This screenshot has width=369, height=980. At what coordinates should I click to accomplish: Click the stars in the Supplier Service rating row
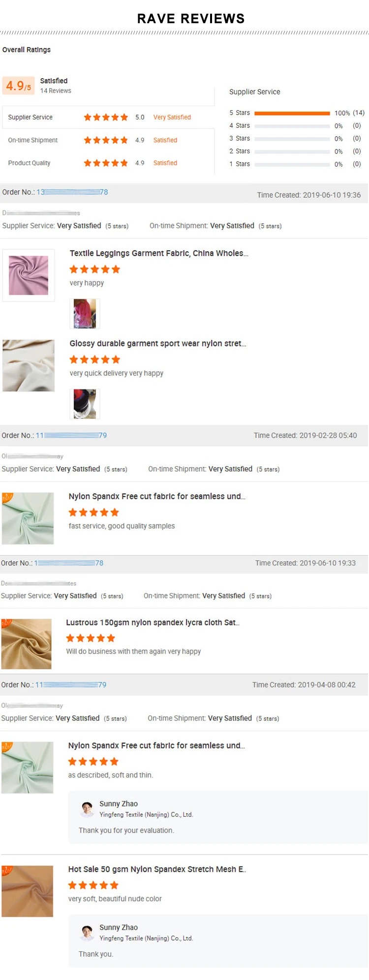(106, 117)
